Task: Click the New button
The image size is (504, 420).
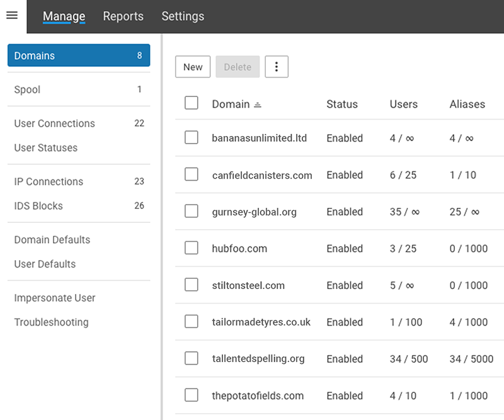Action: pyautogui.click(x=193, y=67)
